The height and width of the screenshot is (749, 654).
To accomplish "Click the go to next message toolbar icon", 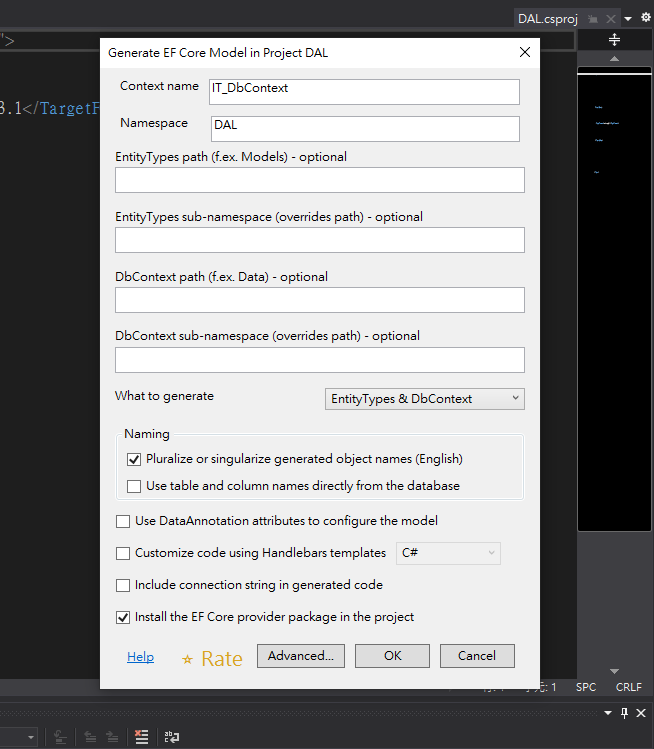I will point(112,737).
